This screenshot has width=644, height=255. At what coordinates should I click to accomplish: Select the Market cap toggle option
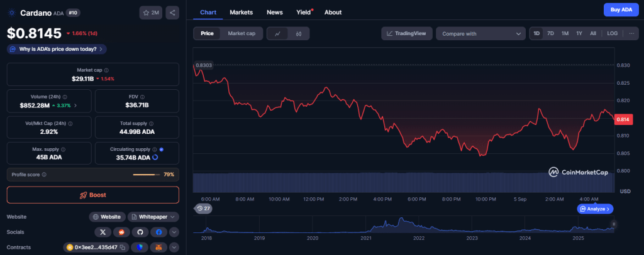(241, 34)
